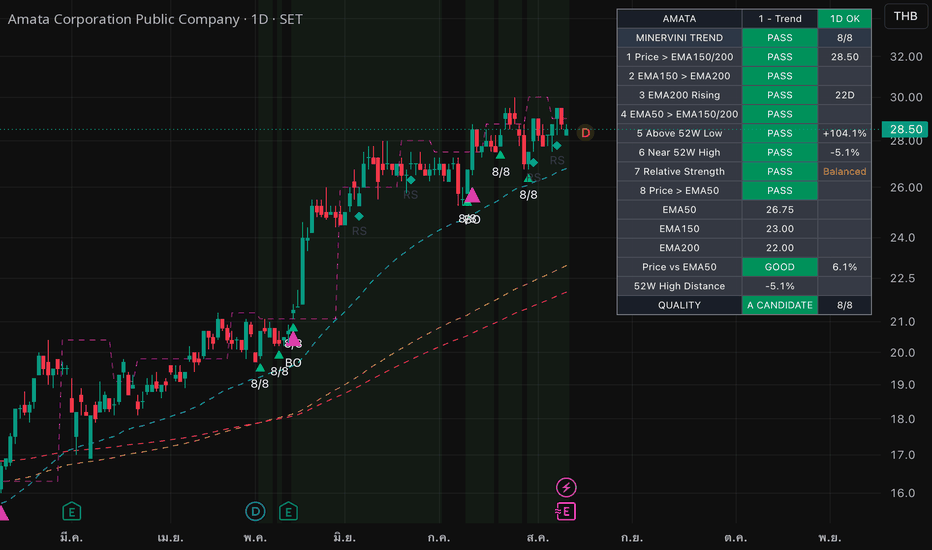The width and height of the screenshot is (932, 550).
Task: Click the '1 - Trend' header cell
Action: click(x=780, y=18)
